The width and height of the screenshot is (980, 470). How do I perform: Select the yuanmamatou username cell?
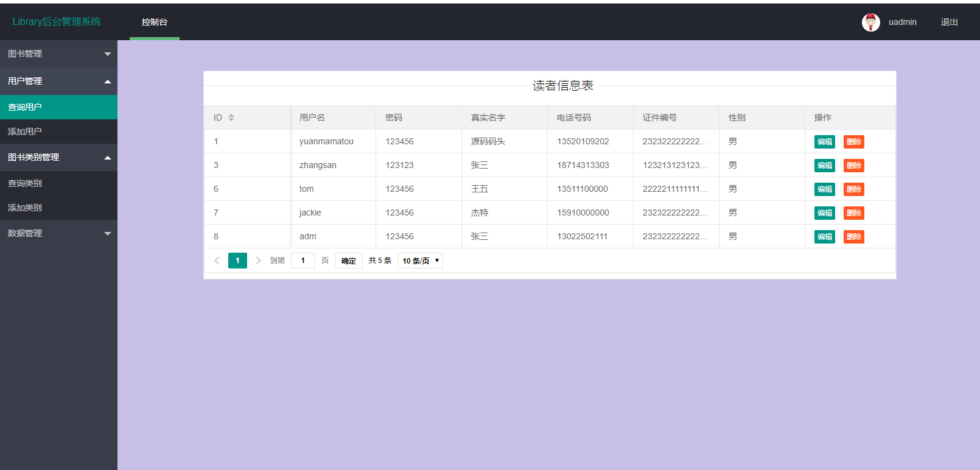coord(333,141)
